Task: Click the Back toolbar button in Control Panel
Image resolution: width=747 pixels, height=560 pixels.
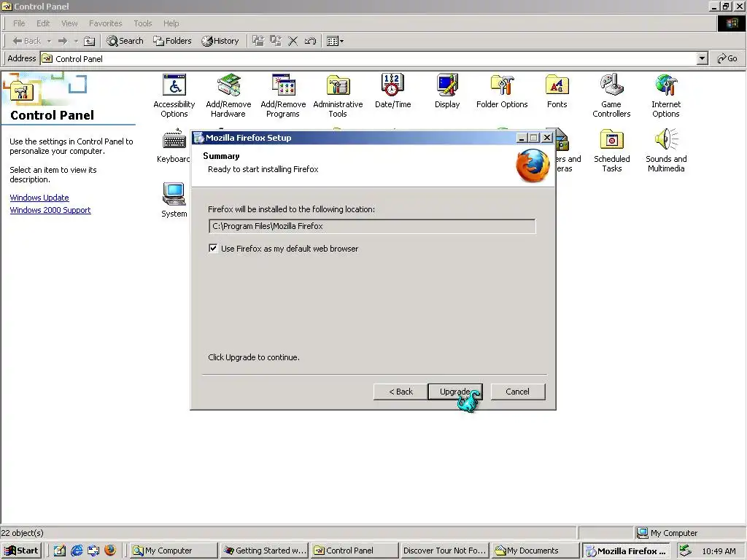Action: click(27, 41)
